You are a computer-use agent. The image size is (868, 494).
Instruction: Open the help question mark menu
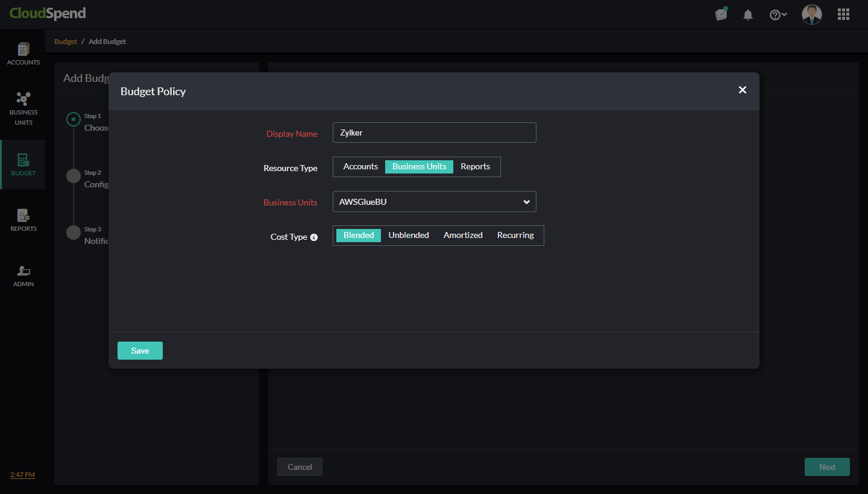click(778, 14)
